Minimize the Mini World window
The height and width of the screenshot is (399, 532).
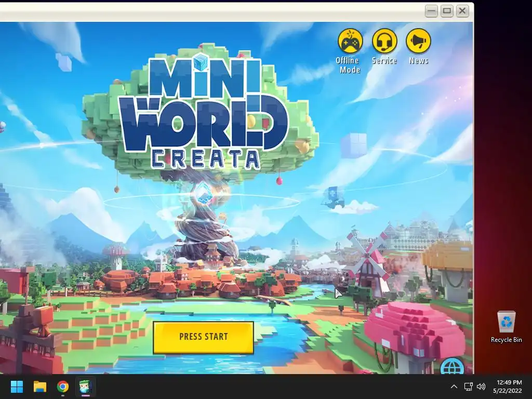coord(431,11)
